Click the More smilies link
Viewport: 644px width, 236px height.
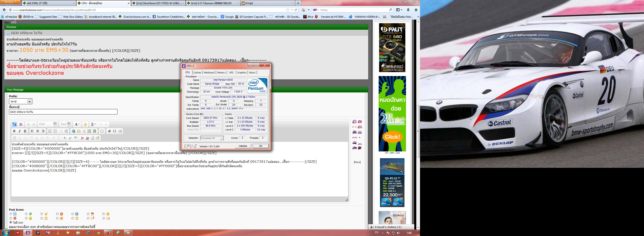[357, 162]
